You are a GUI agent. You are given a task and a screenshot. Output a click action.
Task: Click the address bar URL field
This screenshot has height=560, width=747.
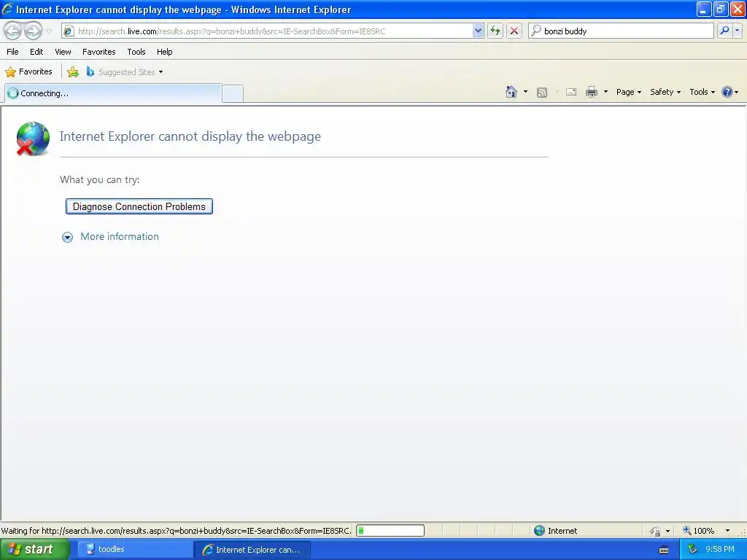coord(274,31)
